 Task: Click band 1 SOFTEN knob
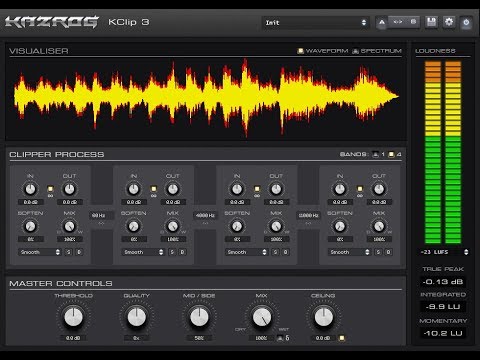click(x=30, y=227)
